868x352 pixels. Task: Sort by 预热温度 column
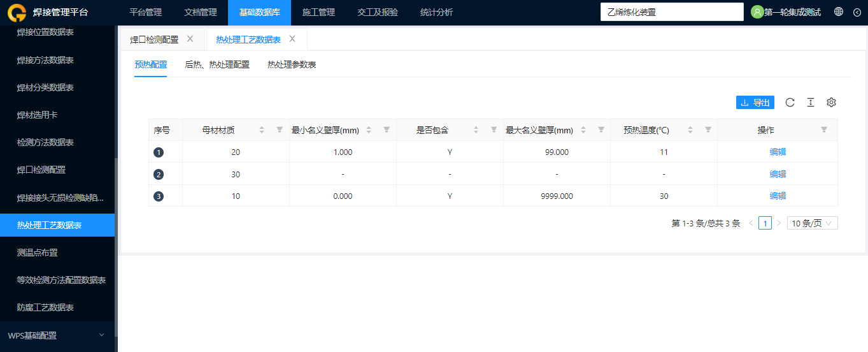click(x=690, y=130)
